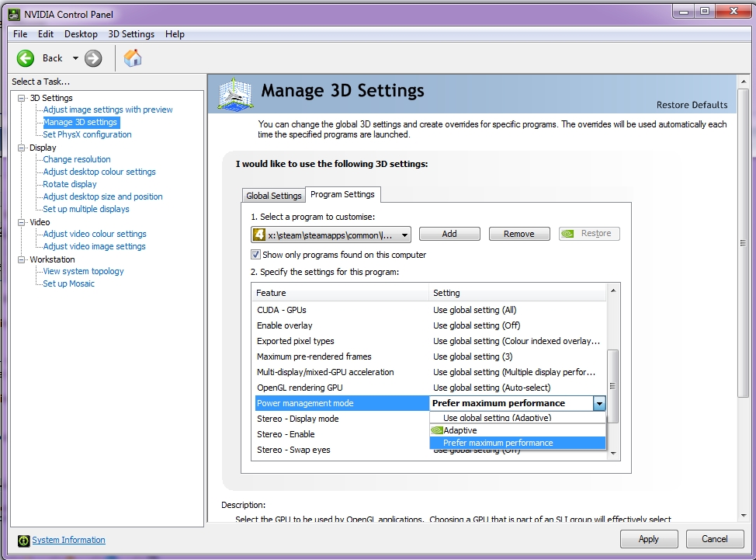Image resolution: width=756 pixels, height=560 pixels.
Task: Click the Cancel button
Action: (715, 539)
